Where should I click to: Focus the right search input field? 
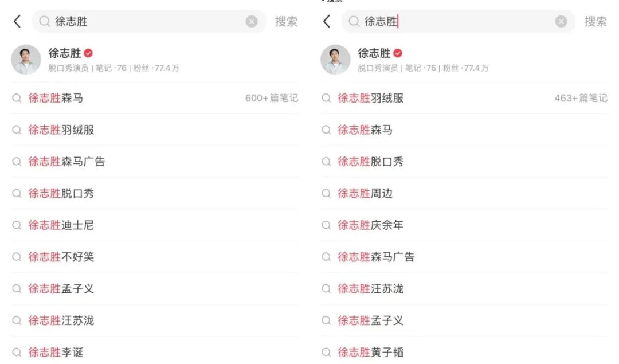click(x=459, y=22)
